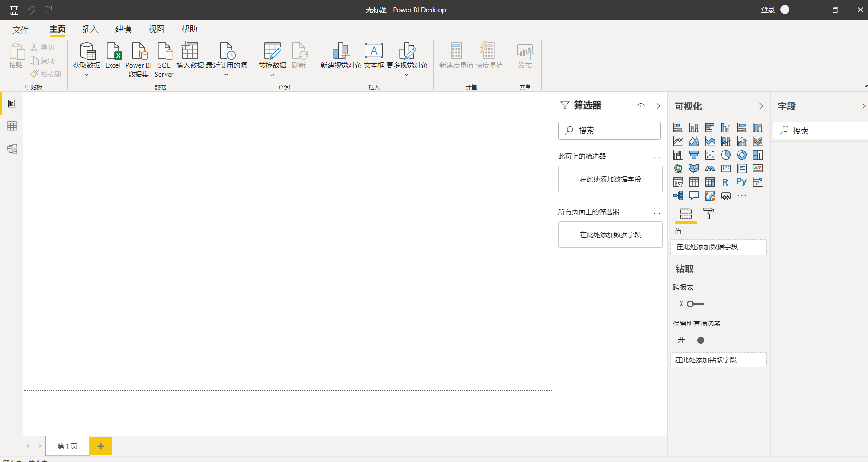
Task: Disable the 保留所有筛选器 switch
Action: click(697, 340)
